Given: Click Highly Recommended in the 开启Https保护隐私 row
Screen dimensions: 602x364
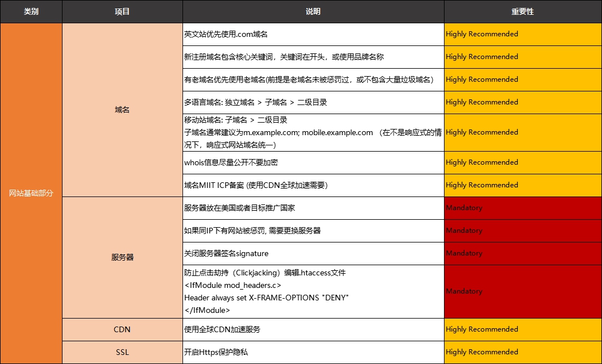Looking at the screenshot, I should point(523,352).
